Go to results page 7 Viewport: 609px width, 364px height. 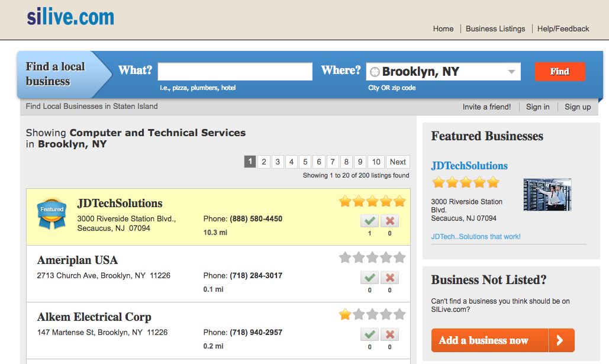333,162
